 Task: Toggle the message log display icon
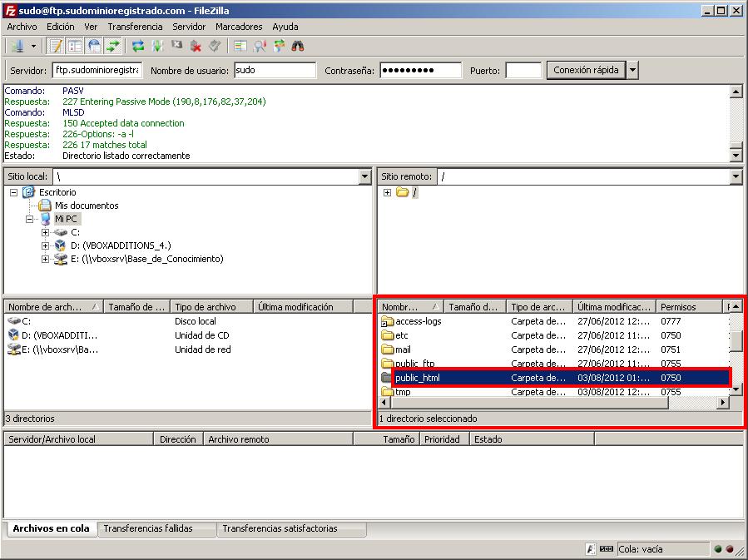pyautogui.click(x=56, y=46)
